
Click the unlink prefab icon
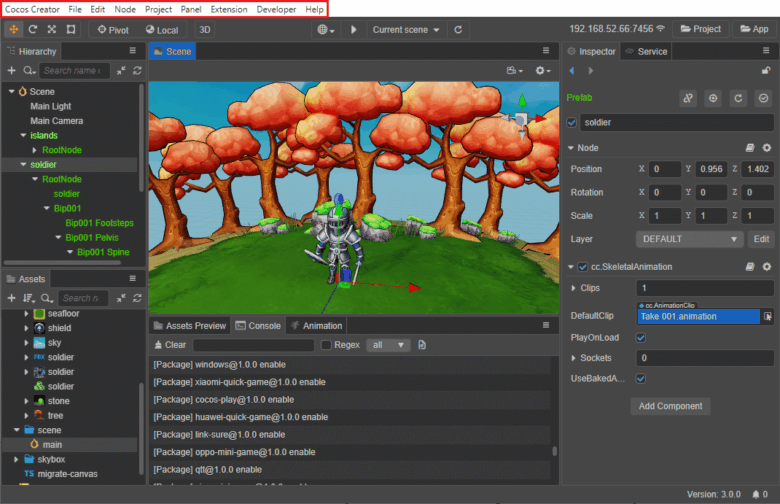688,98
